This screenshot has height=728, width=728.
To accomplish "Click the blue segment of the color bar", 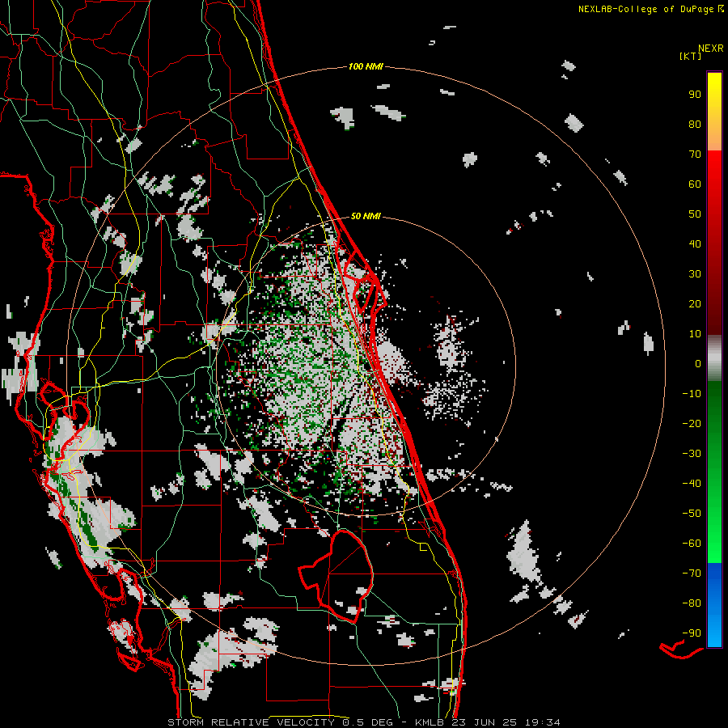I will [714, 605].
